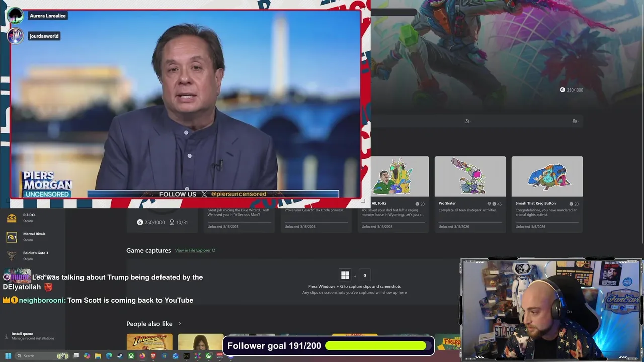Click Aurora Lorealice's avatar

tap(15, 16)
